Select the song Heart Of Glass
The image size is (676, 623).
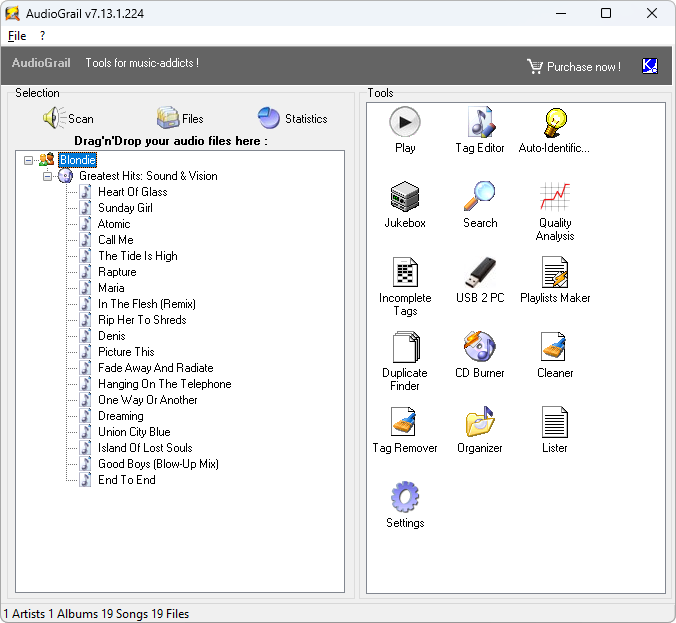pos(133,192)
